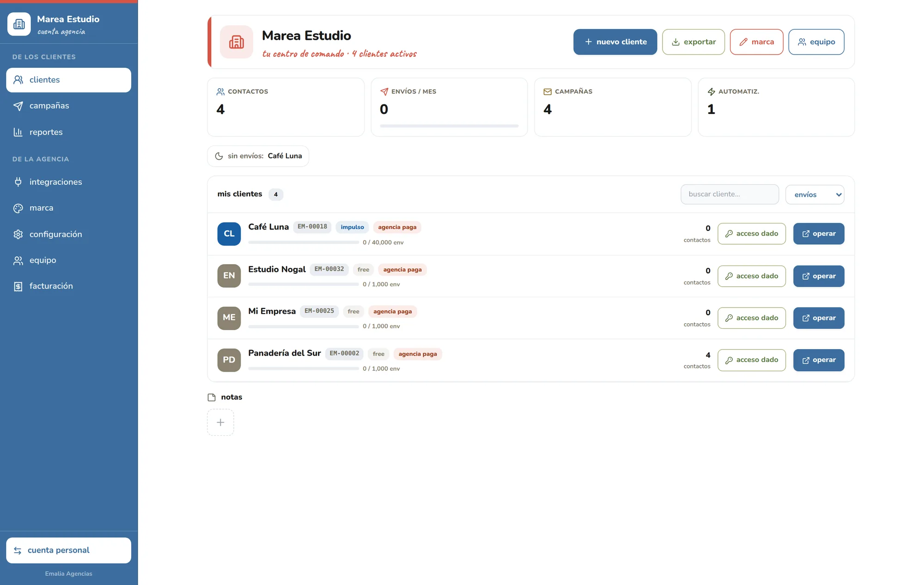924x585 pixels.
Task: Go to campañas in the sidebar
Action: 68,106
